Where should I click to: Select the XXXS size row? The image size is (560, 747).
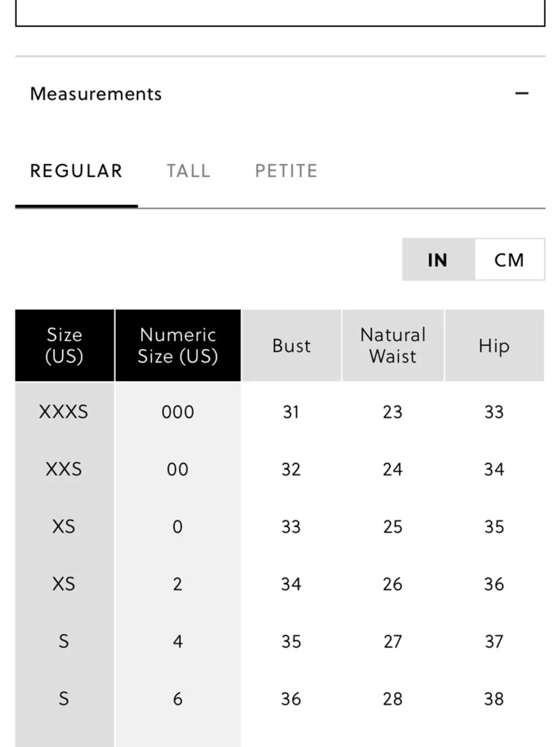pos(279,412)
